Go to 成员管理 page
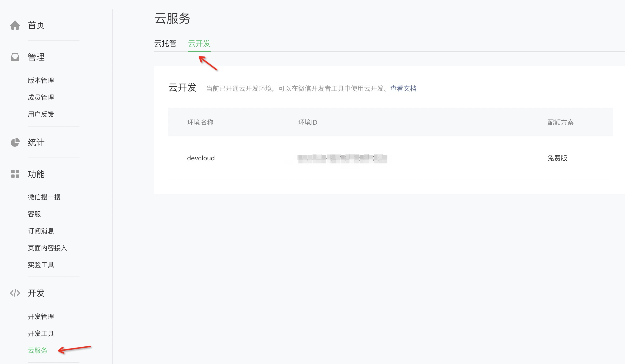The height and width of the screenshot is (364, 625). click(41, 97)
